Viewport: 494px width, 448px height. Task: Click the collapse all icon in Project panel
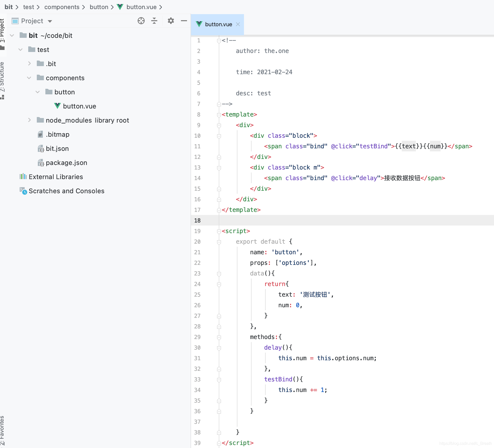154,21
